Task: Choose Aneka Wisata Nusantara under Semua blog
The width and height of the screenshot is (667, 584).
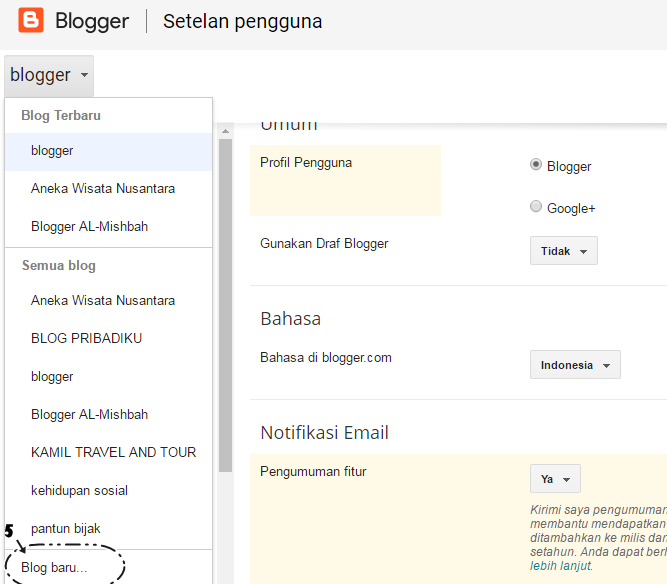Action: coord(102,301)
